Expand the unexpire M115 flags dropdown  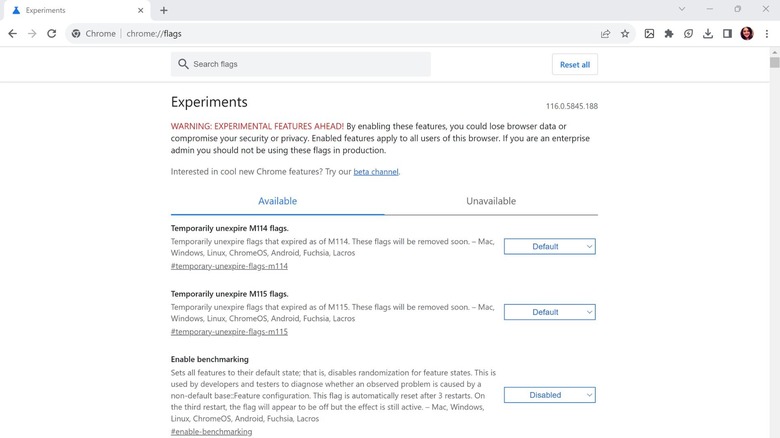(x=549, y=312)
